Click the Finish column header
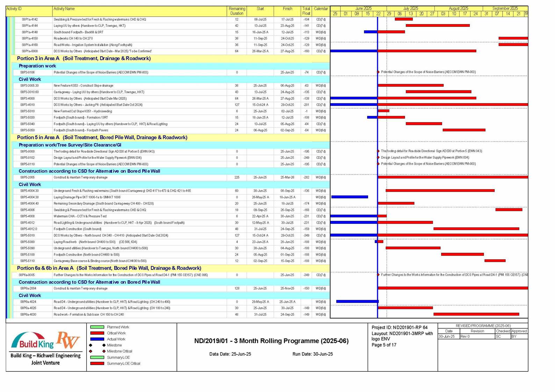The image size is (555, 392). [x=287, y=11]
